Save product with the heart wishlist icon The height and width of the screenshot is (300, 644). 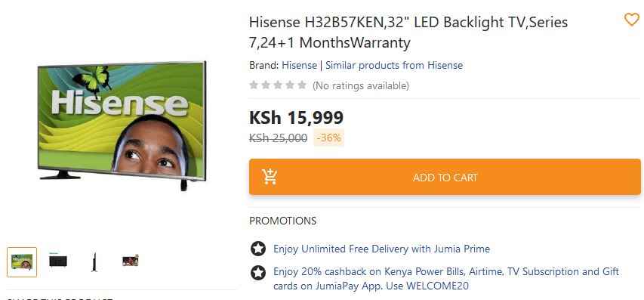pyautogui.click(x=631, y=20)
